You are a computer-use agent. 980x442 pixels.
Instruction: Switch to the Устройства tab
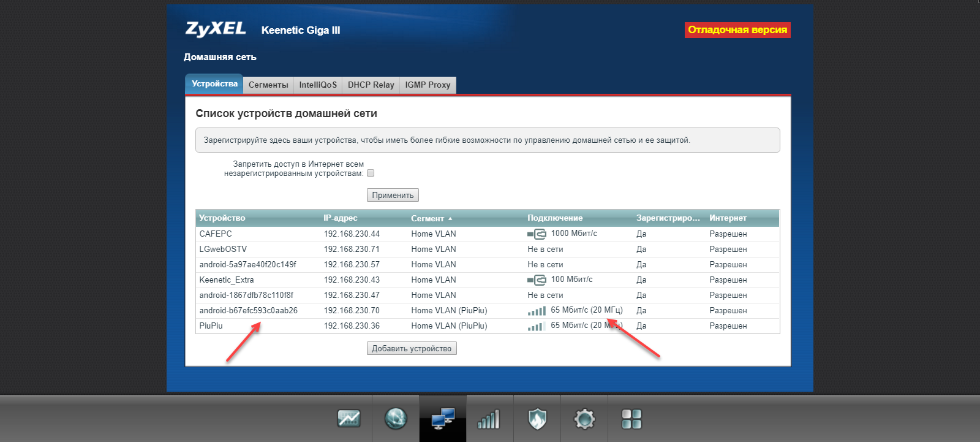tap(214, 84)
